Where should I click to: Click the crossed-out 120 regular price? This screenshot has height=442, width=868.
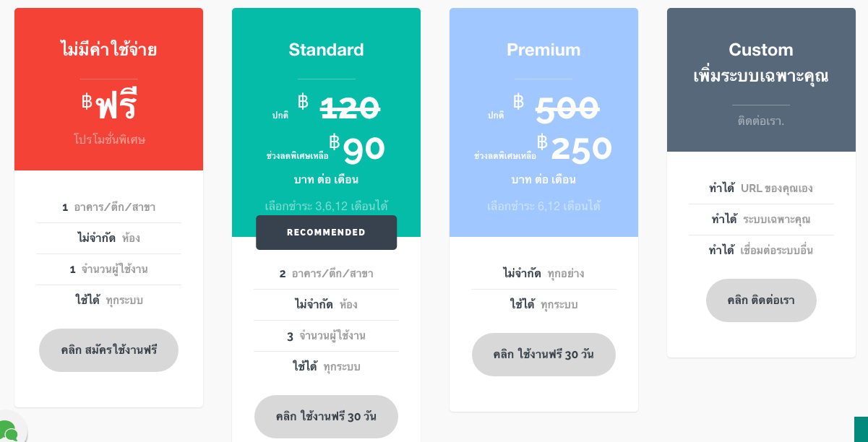pos(351,109)
